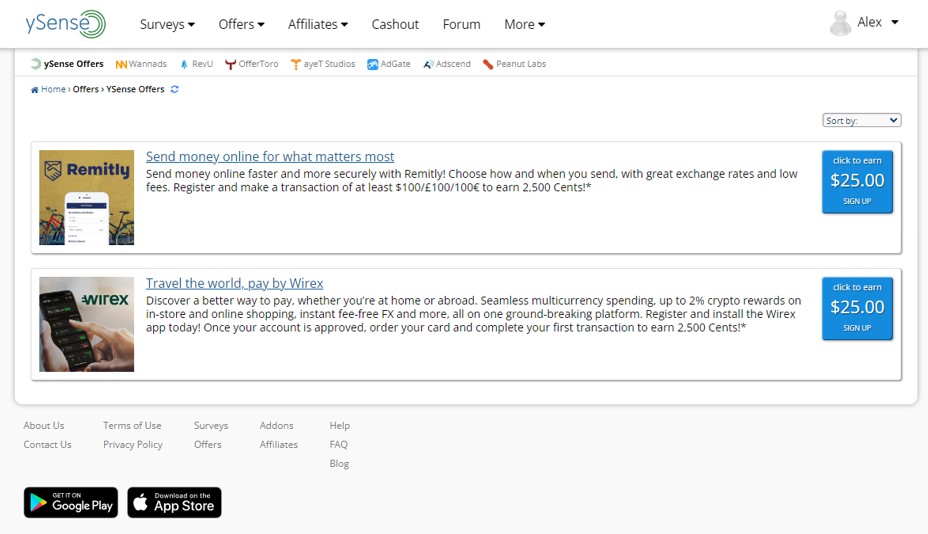Click the Wirex offer thumbnail
The image size is (928, 534).
coord(86,324)
